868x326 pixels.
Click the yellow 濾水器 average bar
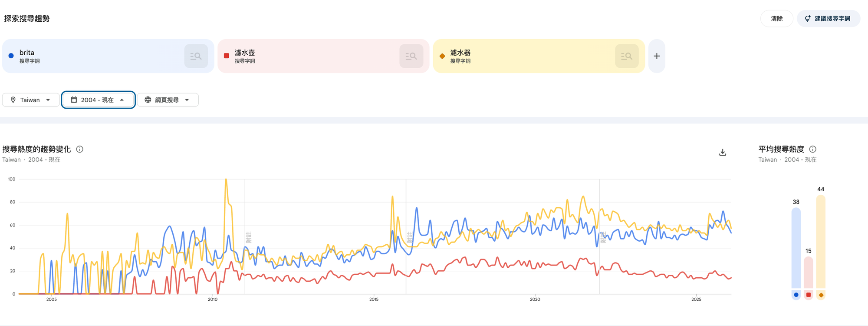click(x=821, y=242)
